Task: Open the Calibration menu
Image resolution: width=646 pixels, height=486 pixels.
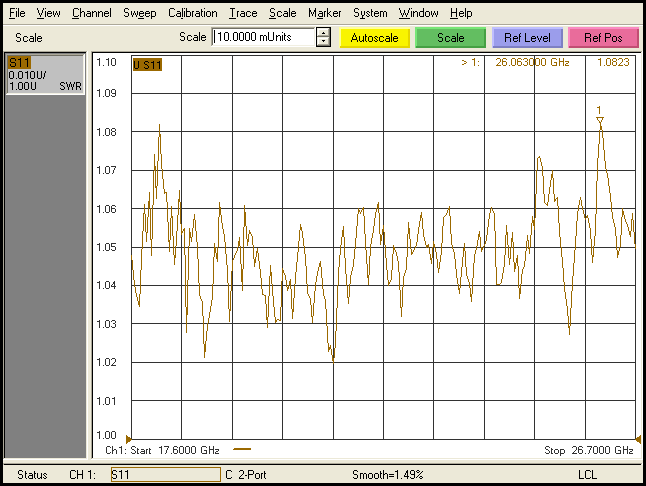Action: [192, 13]
